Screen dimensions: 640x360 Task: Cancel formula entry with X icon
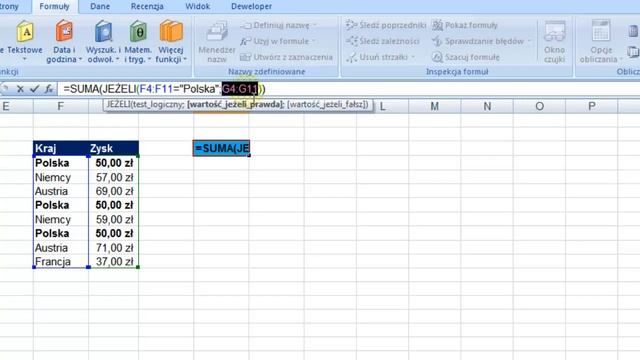click(20, 89)
